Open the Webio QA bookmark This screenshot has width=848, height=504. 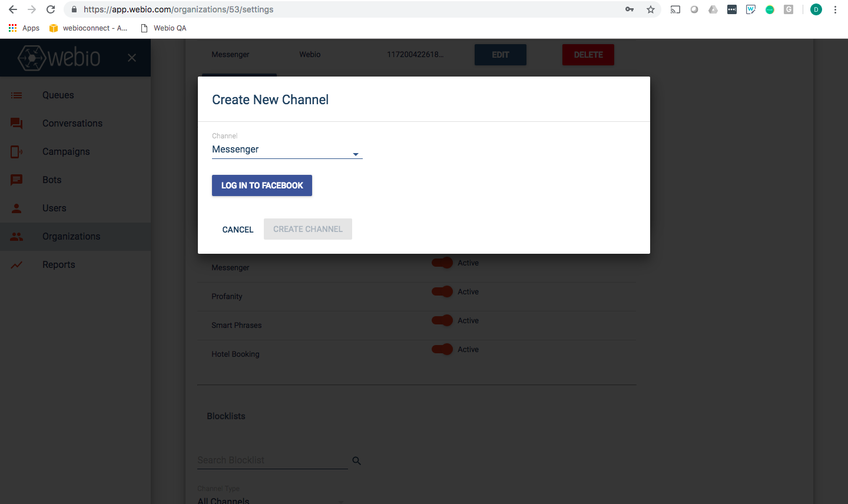click(164, 28)
